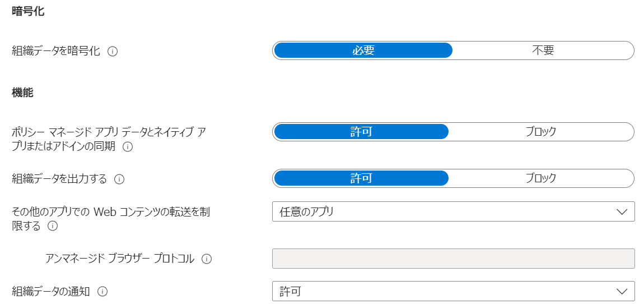644x304 pixels.
Task: Choose ブロック for アプリまたはアドインの同期
Action: 541,132
